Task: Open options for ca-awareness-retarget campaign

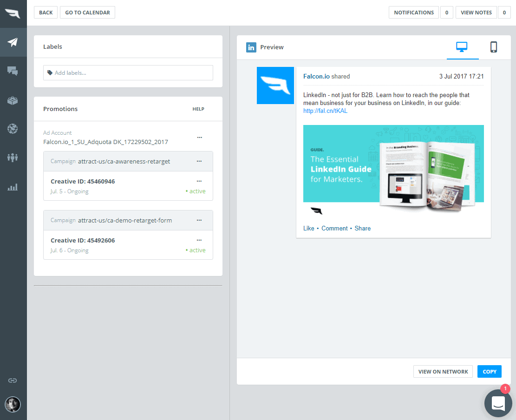Action: tap(199, 161)
